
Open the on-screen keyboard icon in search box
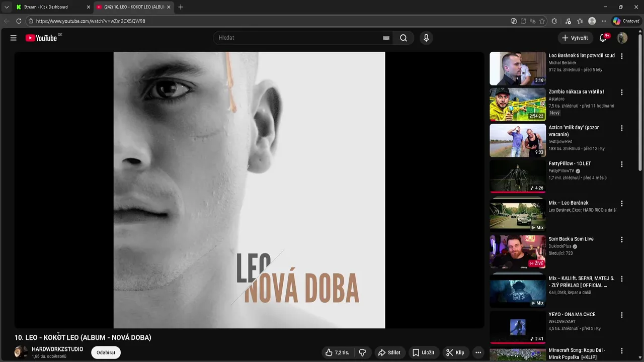(x=386, y=38)
